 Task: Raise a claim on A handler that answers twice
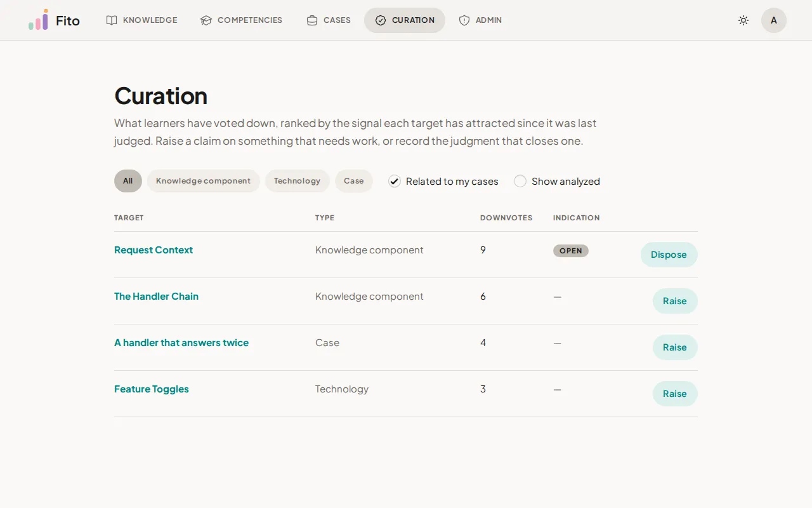[x=675, y=347]
